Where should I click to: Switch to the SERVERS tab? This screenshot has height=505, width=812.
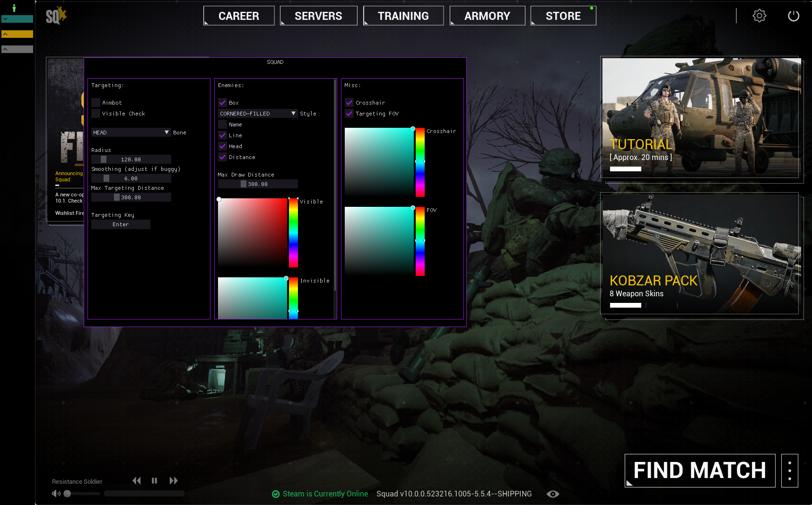tap(318, 16)
